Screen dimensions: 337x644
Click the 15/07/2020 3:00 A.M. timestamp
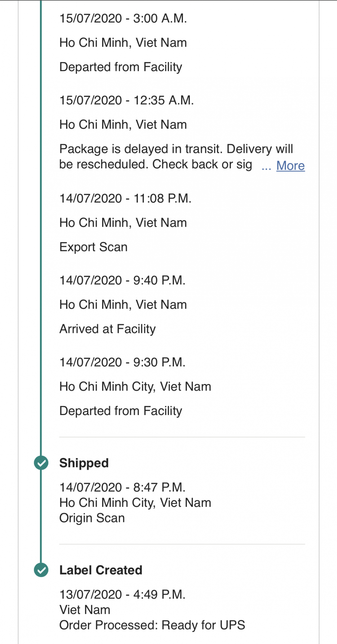[x=123, y=19]
